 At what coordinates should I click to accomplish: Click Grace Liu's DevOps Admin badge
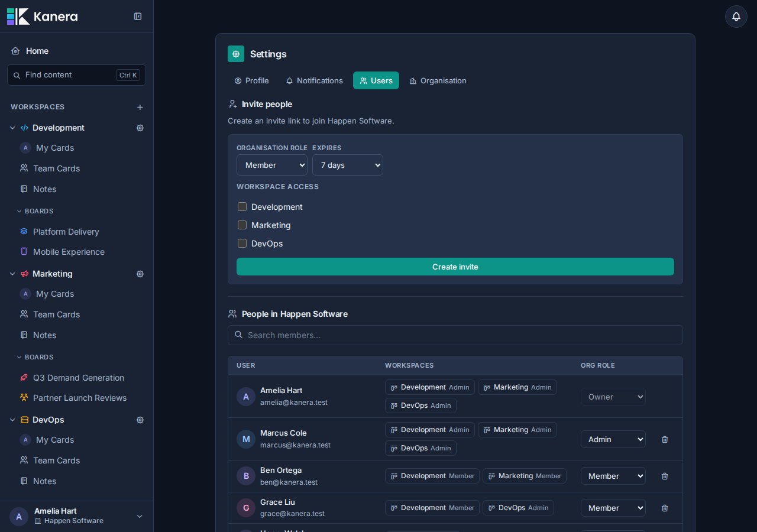click(x=518, y=508)
